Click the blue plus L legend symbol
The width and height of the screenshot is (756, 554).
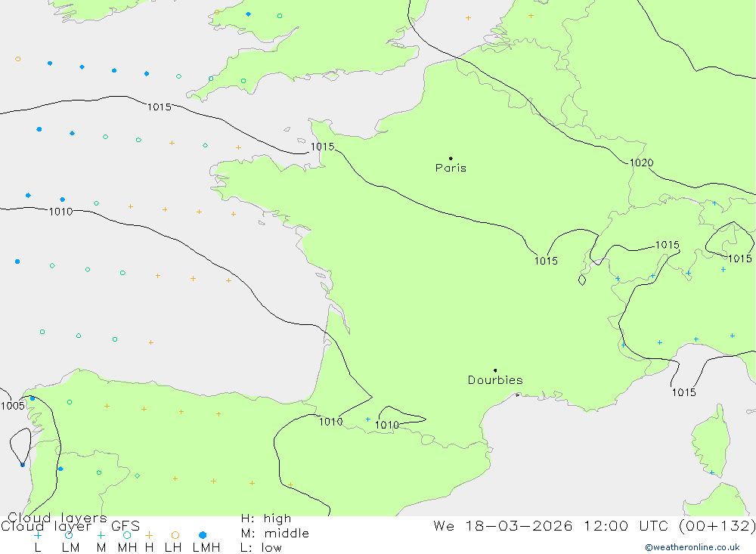[x=38, y=535]
